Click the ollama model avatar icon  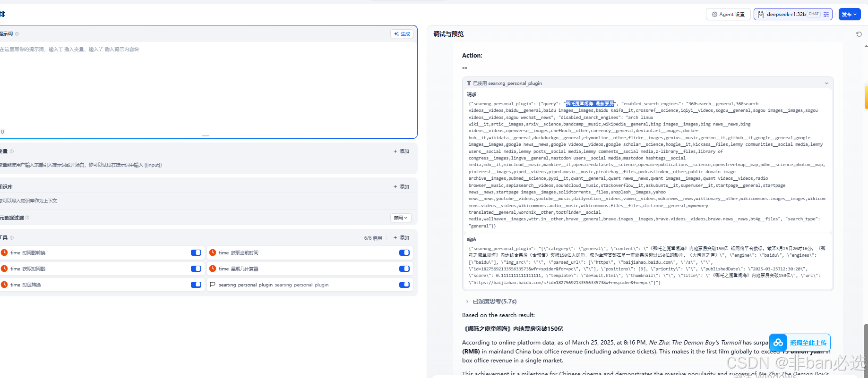click(x=760, y=14)
